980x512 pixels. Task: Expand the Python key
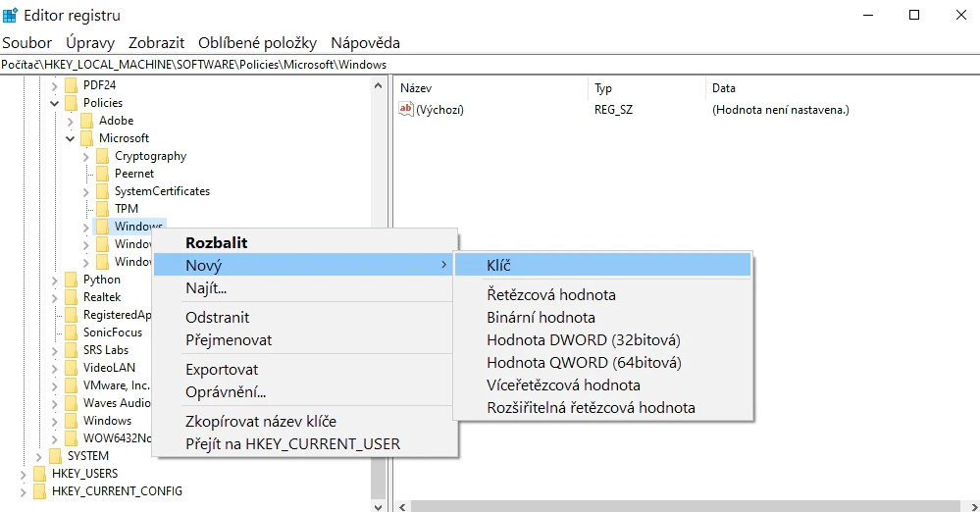54,281
